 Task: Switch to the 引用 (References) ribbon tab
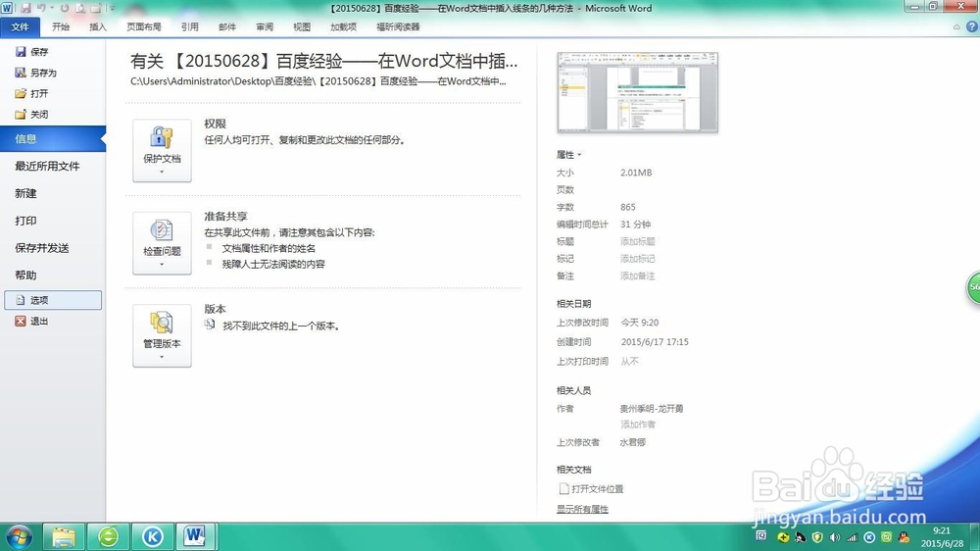190,26
